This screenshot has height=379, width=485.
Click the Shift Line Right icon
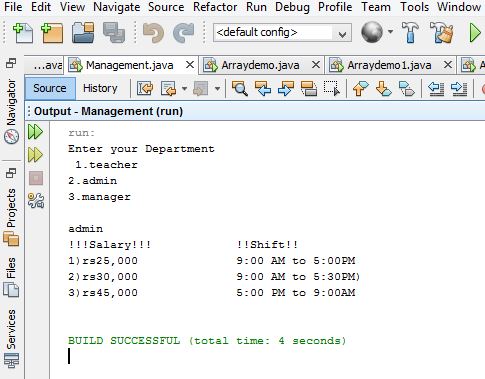tap(459, 89)
